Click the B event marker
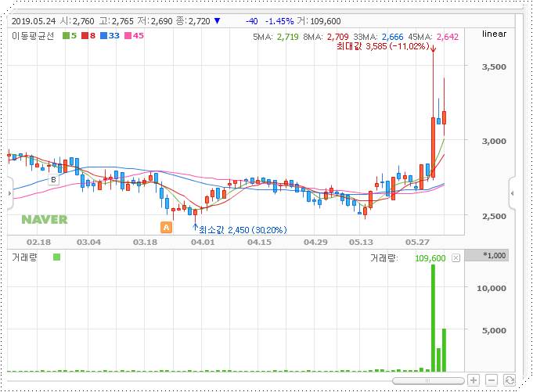 [53, 179]
